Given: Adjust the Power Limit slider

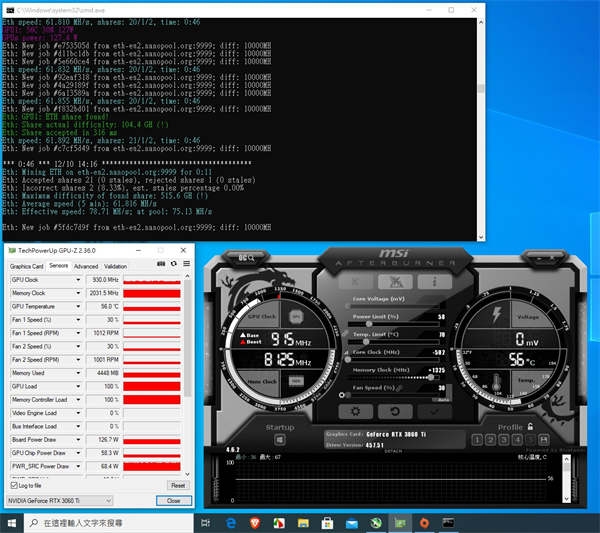Looking at the screenshot, I should click(394, 324).
